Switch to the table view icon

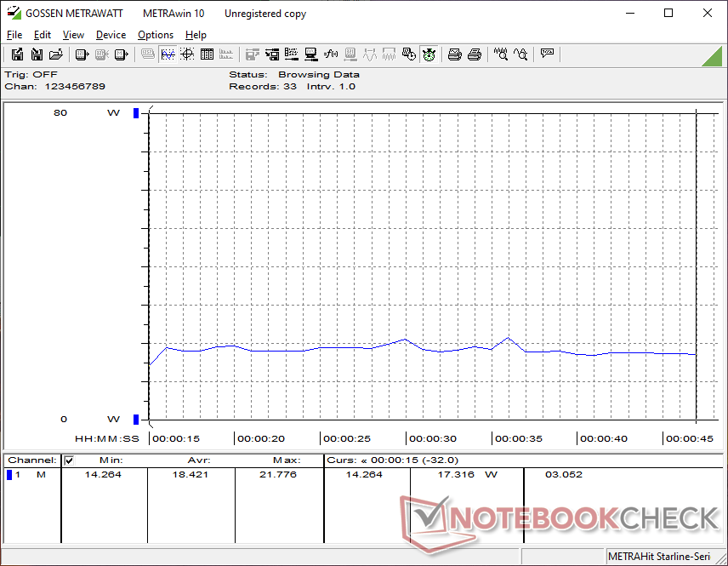pyautogui.click(x=207, y=54)
